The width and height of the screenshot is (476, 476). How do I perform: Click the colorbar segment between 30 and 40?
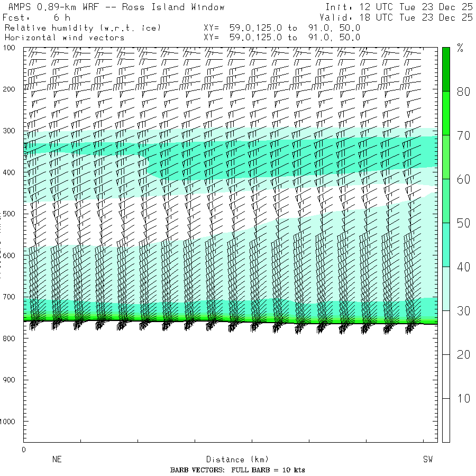point(446,288)
